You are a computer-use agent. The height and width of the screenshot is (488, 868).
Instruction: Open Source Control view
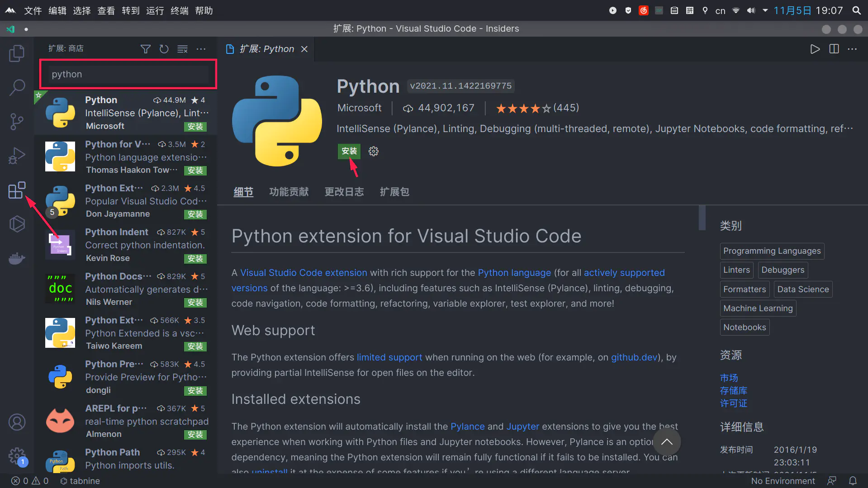[x=17, y=121]
